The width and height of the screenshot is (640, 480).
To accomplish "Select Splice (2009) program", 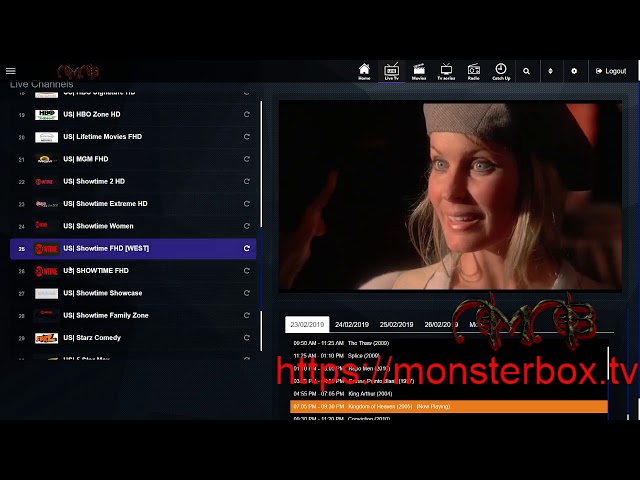I will tap(449, 356).
